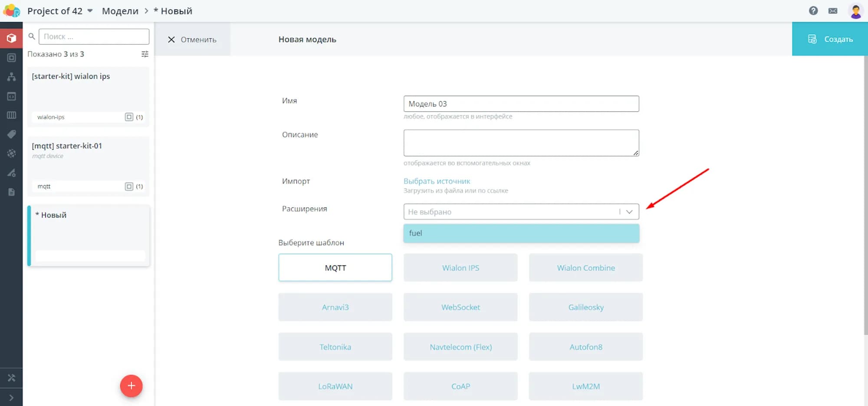Viewport: 868px width, 406px height.
Task: Click the vertical scrollbar on the right
Action: [865, 195]
